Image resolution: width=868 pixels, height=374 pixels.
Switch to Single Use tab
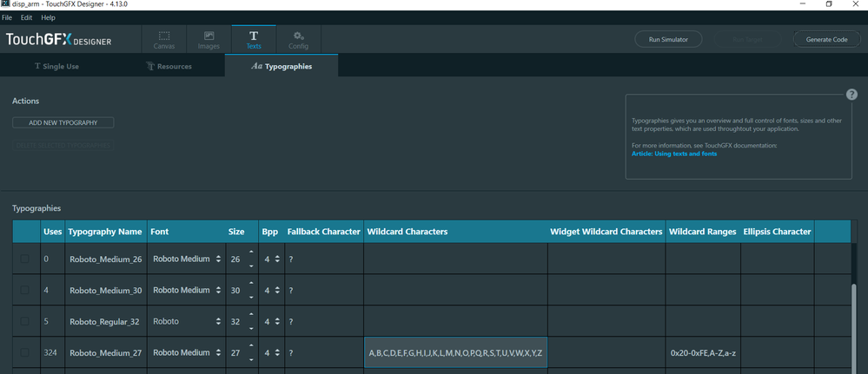[56, 66]
